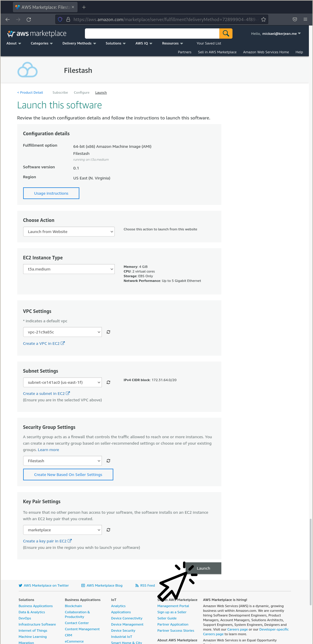Expand the AWS IQ menu

coord(144,43)
